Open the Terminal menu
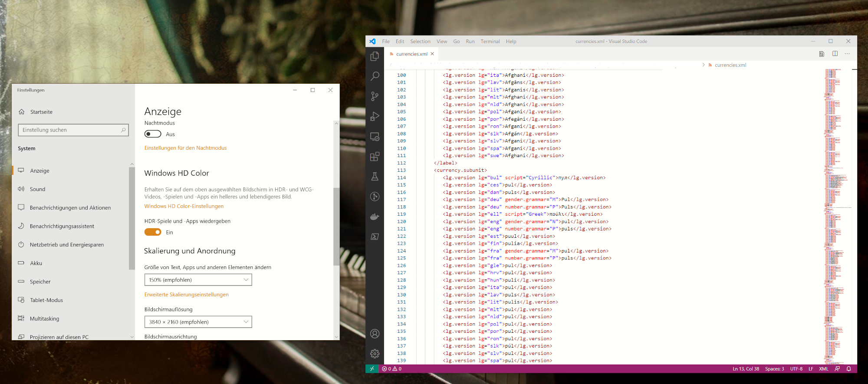 [490, 42]
